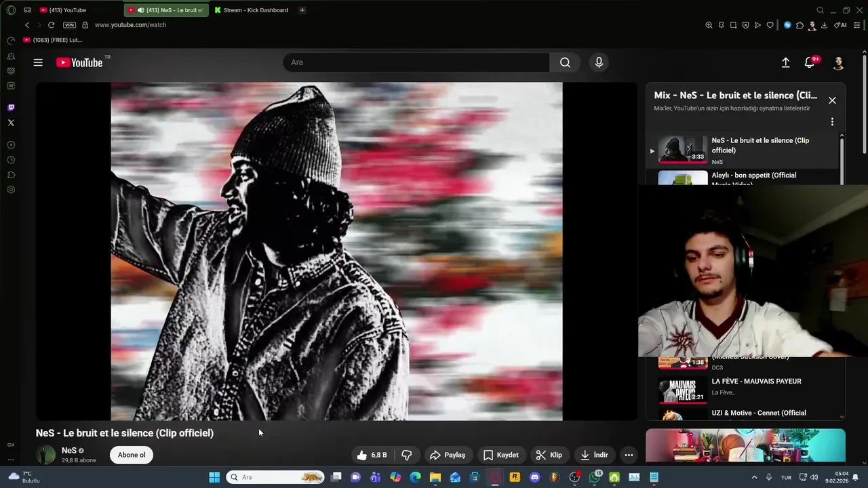Go to YouTube home via logo
Image resolution: width=868 pixels, height=488 pixels.
pos(79,62)
